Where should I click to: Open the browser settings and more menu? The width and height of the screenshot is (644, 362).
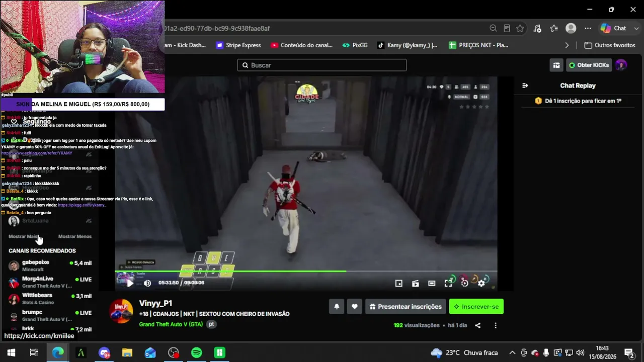pyautogui.click(x=588, y=28)
